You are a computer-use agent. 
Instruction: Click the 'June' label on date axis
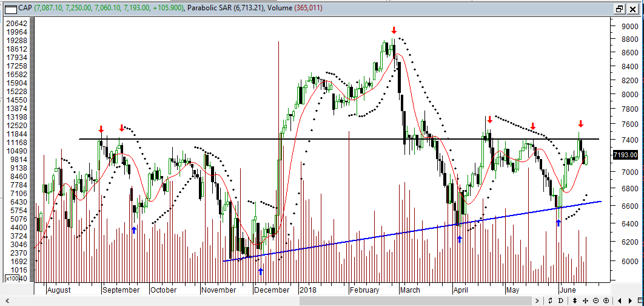[x=568, y=290]
